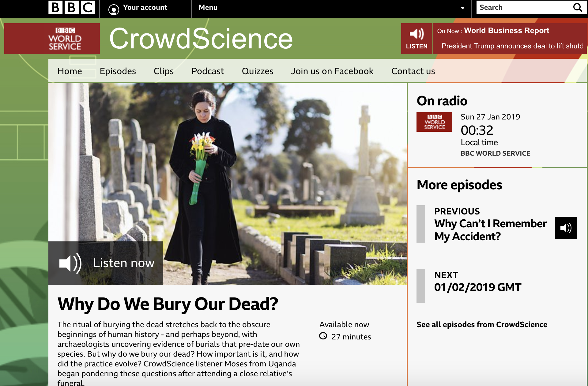Open the Podcast tab
Viewport: 588px width, 386px height.
pos(208,71)
